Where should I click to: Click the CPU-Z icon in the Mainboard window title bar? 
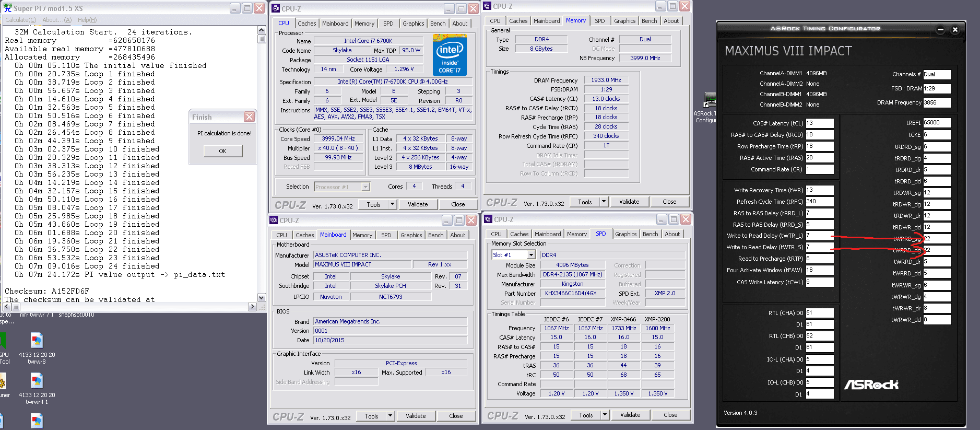click(274, 220)
